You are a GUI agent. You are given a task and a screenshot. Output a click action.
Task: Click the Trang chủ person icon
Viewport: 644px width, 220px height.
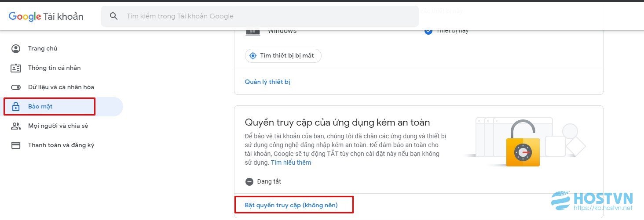(x=16, y=49)
